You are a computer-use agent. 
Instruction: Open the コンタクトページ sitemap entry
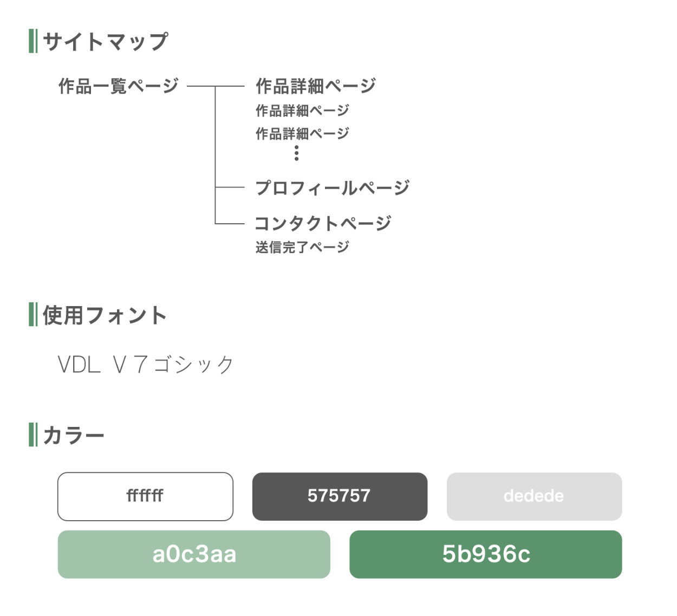323,223
